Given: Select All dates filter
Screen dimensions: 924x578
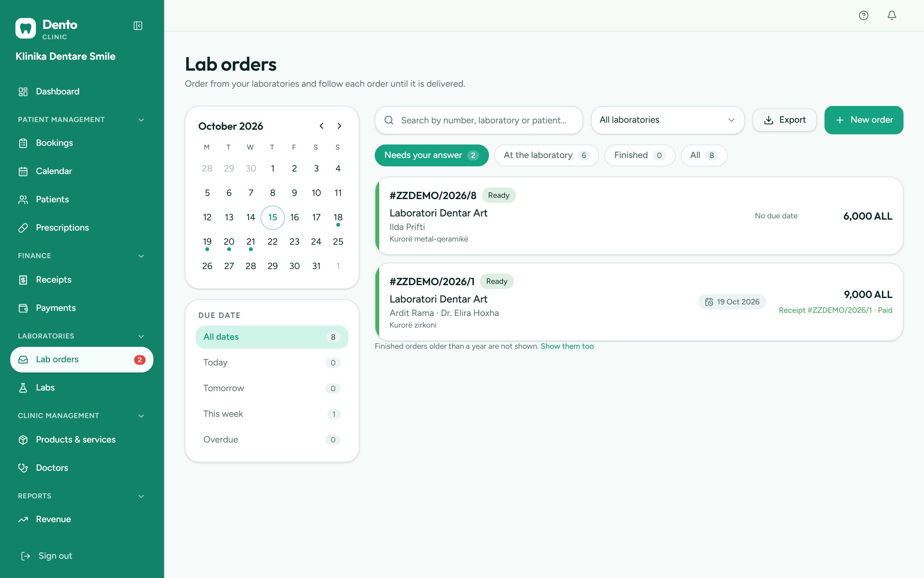Looking at the screenshot, I should pyautogui.click(x=272, y=337).
